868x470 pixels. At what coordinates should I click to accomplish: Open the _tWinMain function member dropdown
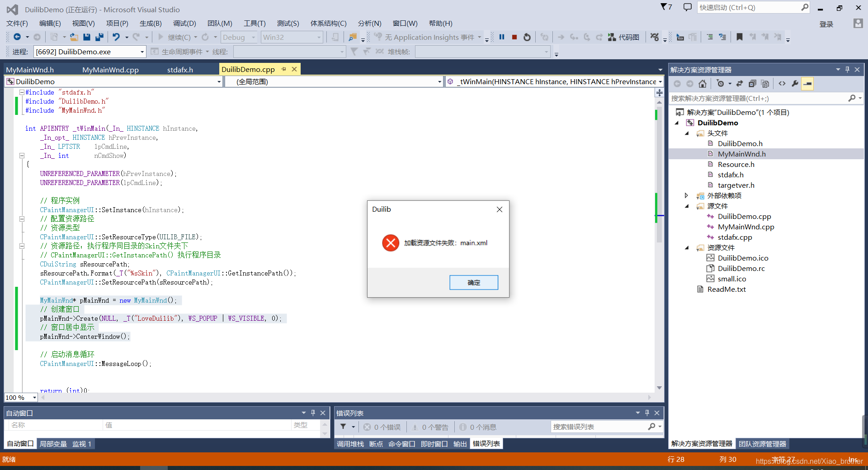coord(554,82)
